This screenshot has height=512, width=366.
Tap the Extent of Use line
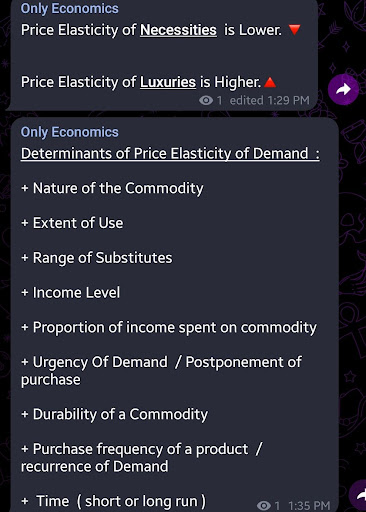[72, 223]
